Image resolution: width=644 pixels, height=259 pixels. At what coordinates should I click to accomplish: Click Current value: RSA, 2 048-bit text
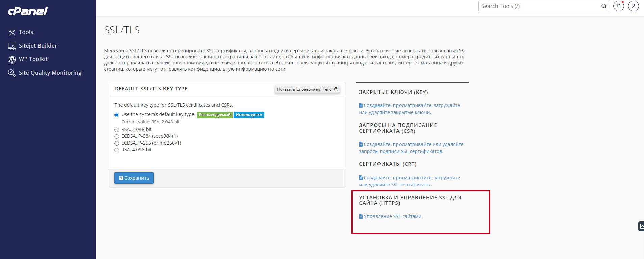point(150,122)
